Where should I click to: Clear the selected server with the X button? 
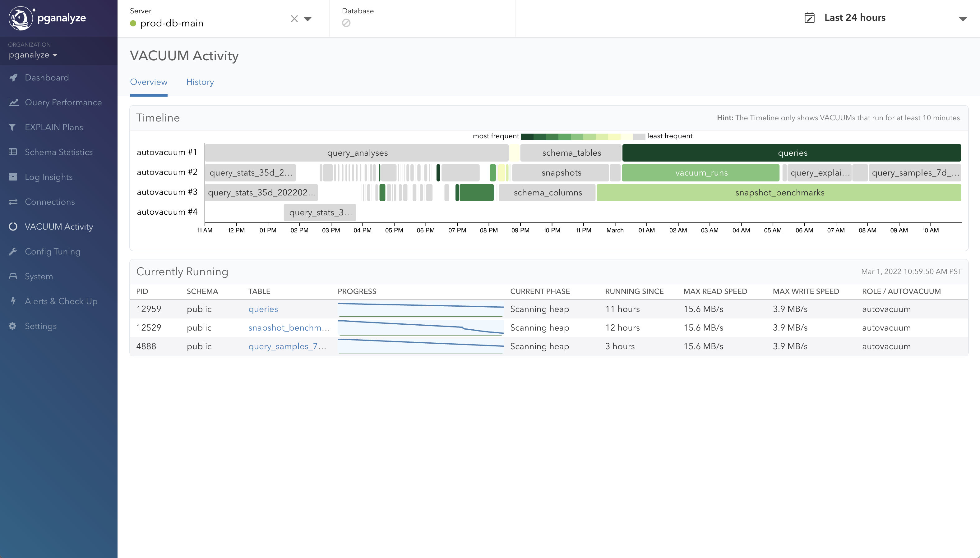pyautogui.click(x=294, y=18)
